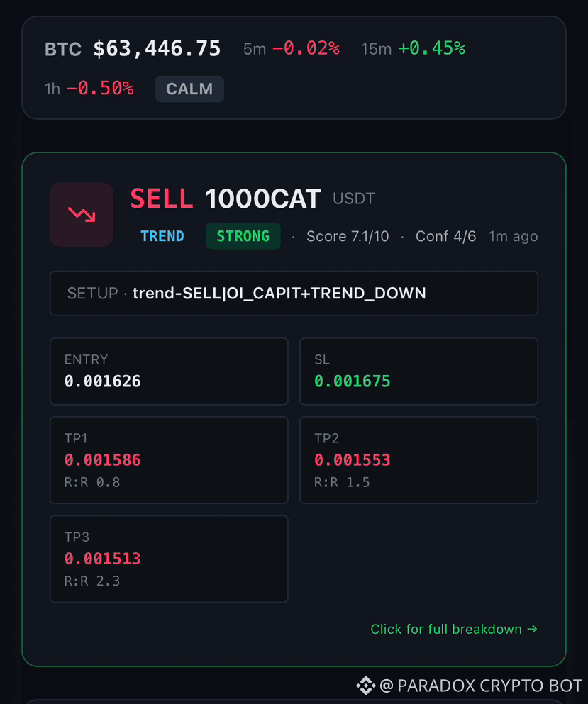Click the Binance logo watermark icon
The width and height of the screenshot is (588, 704).
(366, 686)
